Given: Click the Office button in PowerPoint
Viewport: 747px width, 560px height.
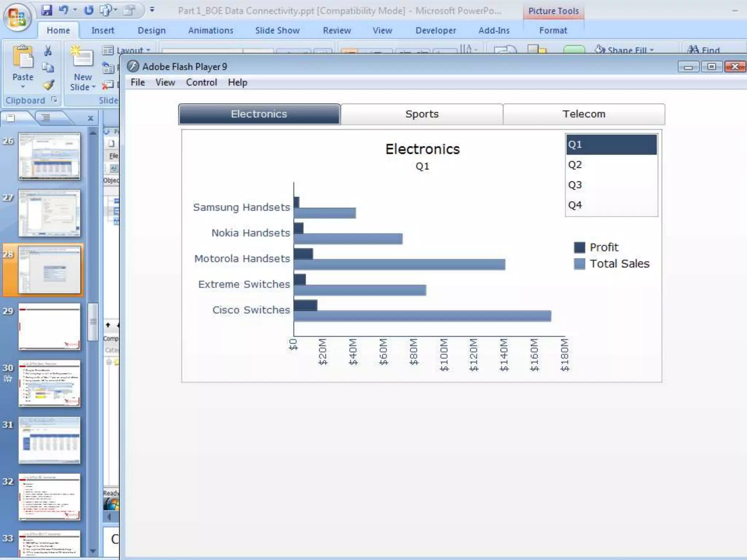Looking at the screenshot, I should pyautogui.click(x=17, y=17).
